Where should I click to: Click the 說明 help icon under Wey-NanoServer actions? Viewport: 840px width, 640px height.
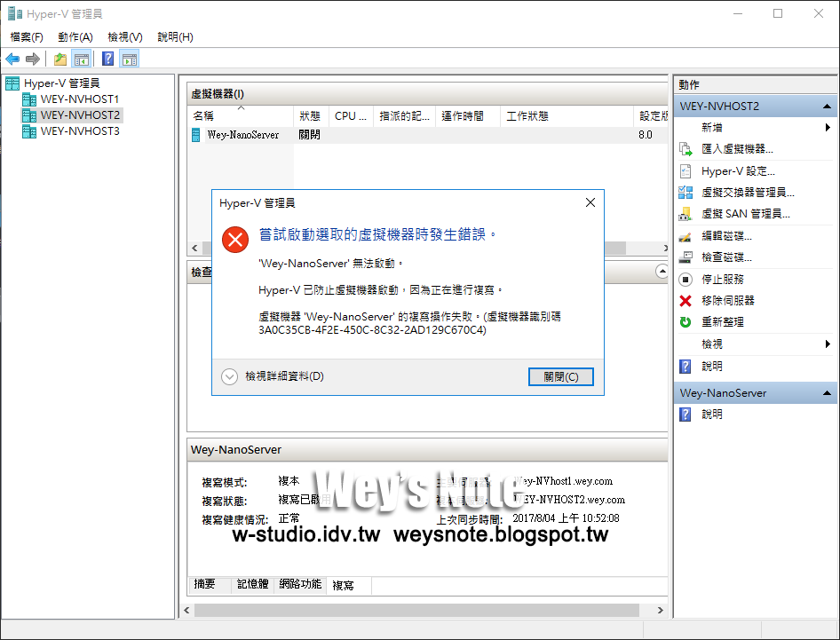[685, 415]
